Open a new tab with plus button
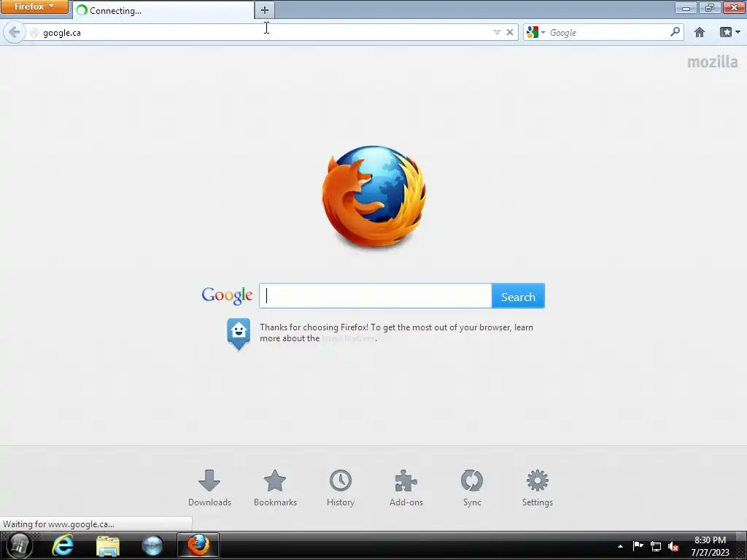 click(264, 10)
